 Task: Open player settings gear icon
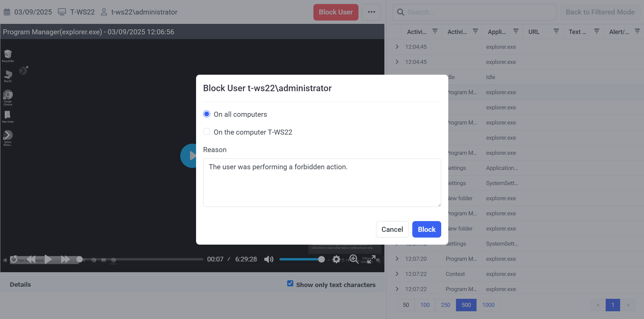click(336, 259)
